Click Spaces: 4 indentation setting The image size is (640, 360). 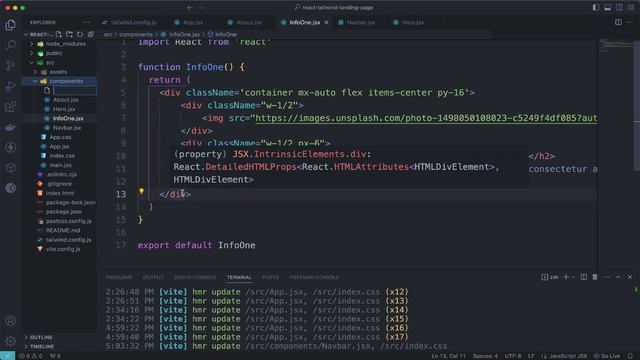coord(485,356)
